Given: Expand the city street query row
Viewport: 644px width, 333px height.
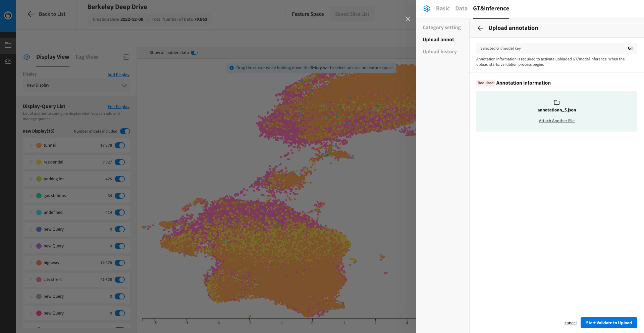Looking at the screenshot, I should 31,280.
